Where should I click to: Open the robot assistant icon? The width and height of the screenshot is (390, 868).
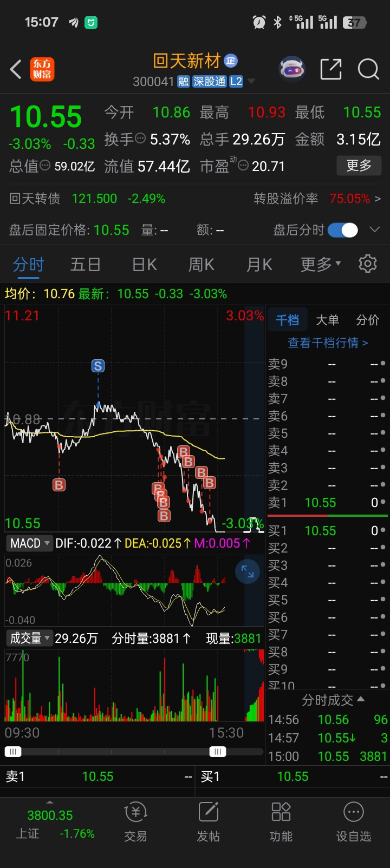[291, 69]
